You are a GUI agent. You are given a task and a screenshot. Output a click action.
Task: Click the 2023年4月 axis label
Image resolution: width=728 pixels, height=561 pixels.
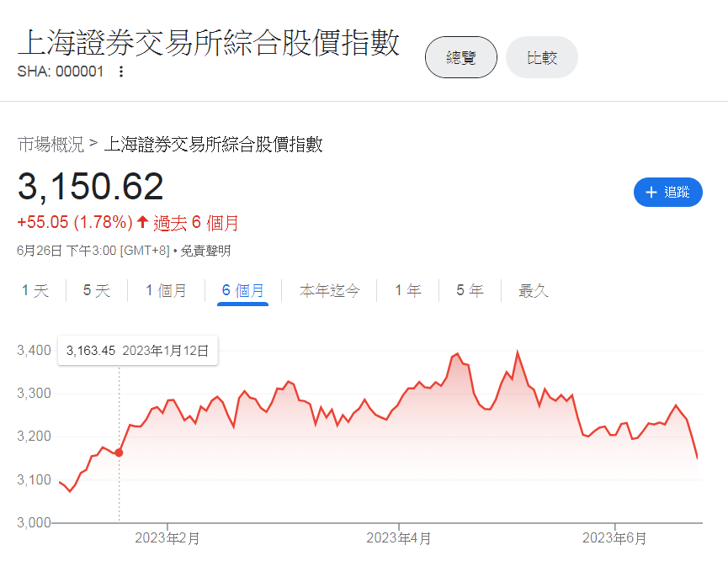(399, 538)
